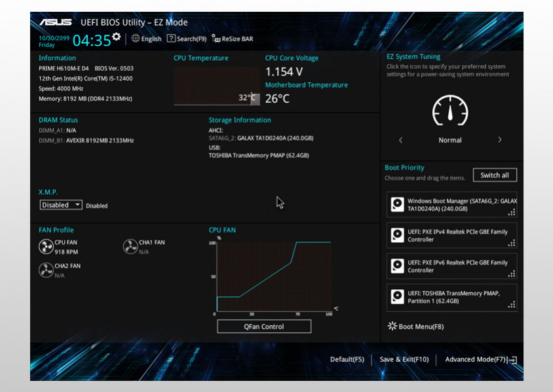The height and width of the screenshot is (392, 553).
Task: Select the TOSHIBA TransMemory boot entry
Action: click(x=451, y=297)
